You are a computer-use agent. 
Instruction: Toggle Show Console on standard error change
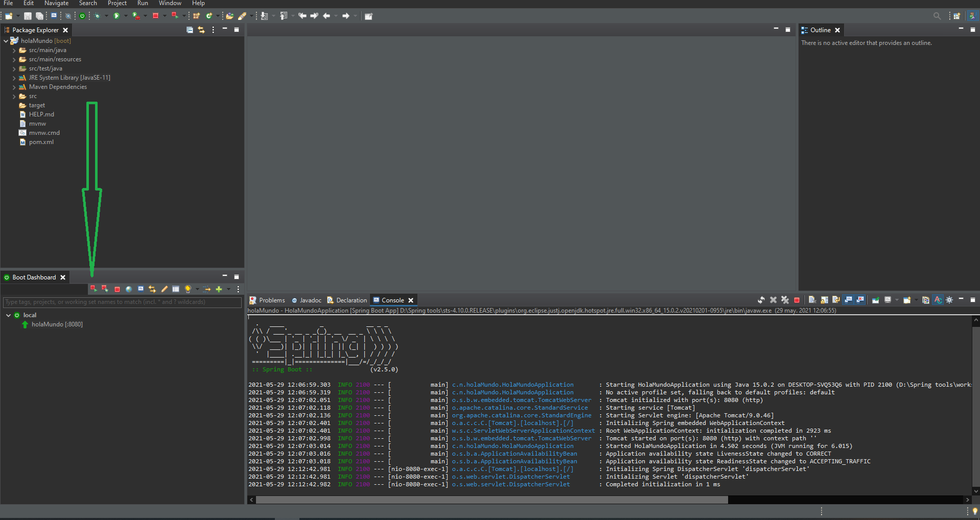[860, 300]
